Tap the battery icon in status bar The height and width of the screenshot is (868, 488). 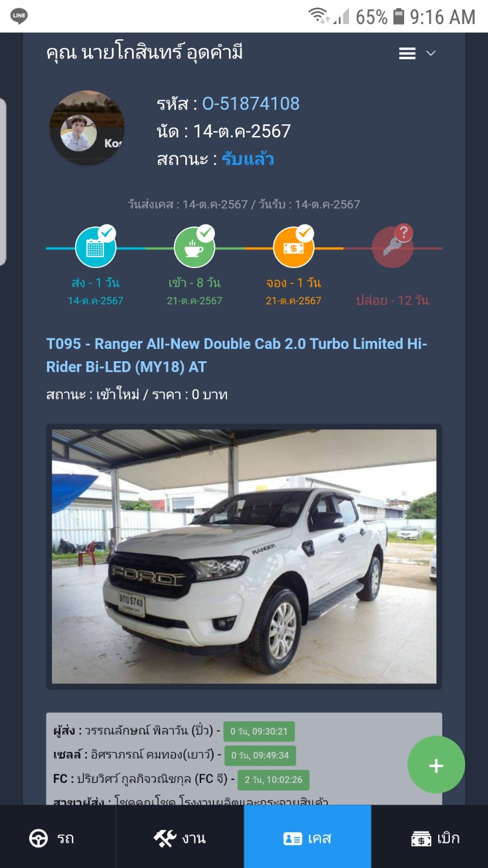399,16
